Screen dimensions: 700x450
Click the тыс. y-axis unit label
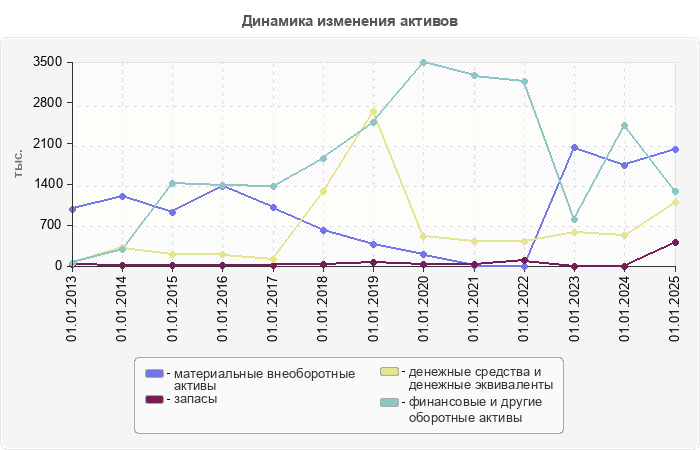tap(19, 164)
